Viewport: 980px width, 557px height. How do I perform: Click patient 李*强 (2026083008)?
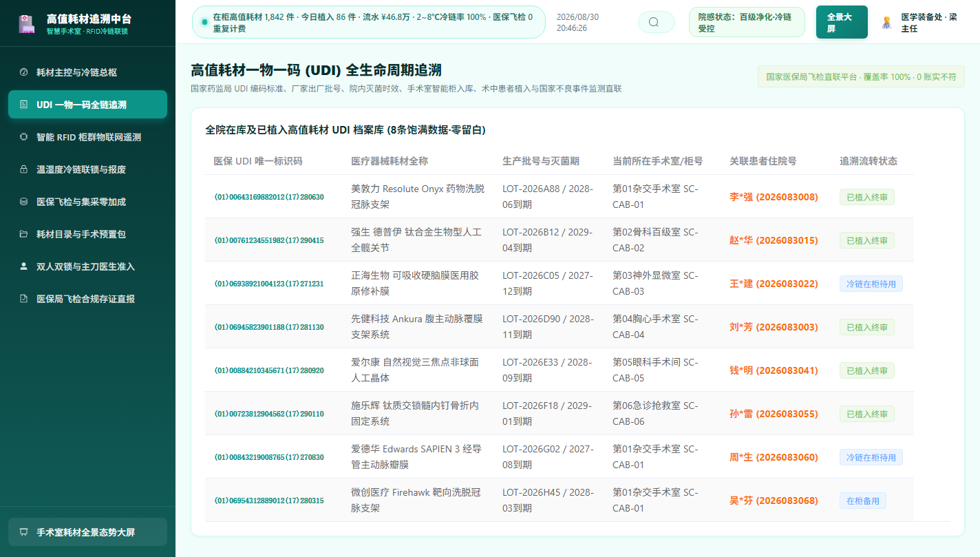point(774,197)
